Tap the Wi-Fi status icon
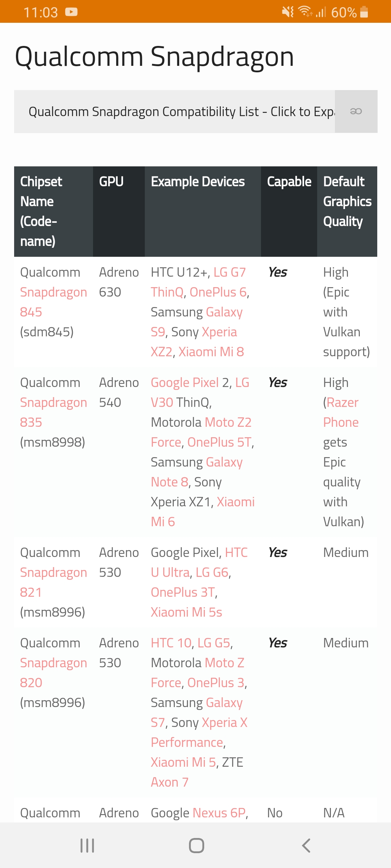Screen dimensions: 391x868 (306, 12)
